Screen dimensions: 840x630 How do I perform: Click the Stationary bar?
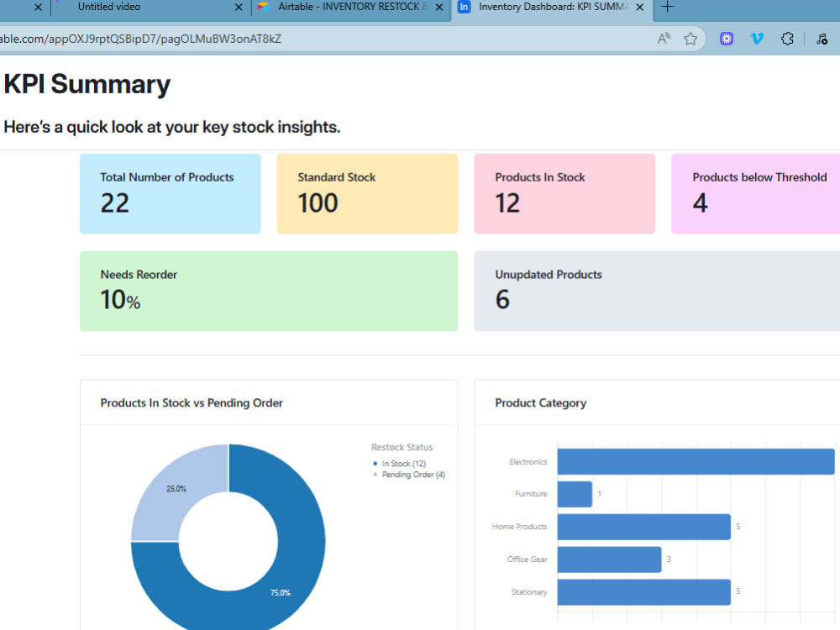coord(644,592)
